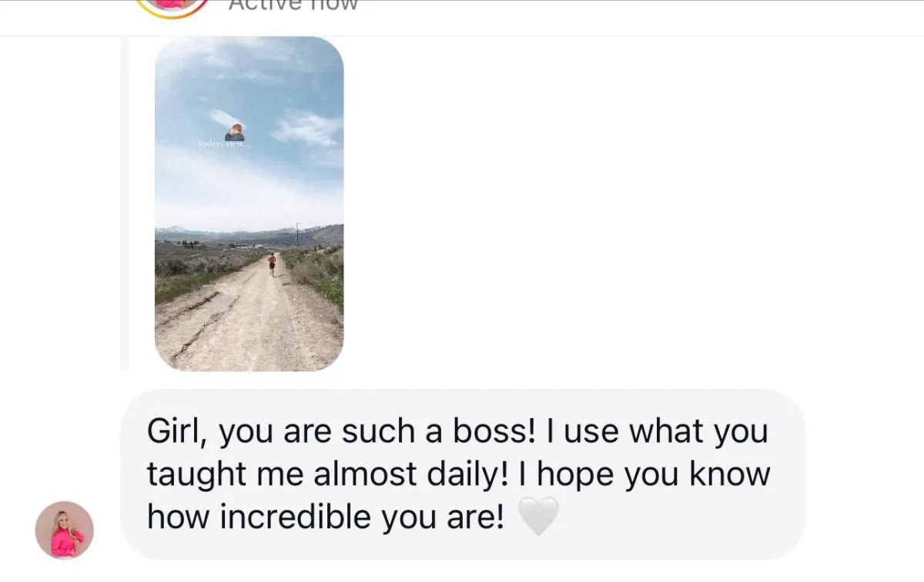This screenshot has width=924, height=582.
Task: Tap the green brush on story's right side
Action: pos(318,276)
